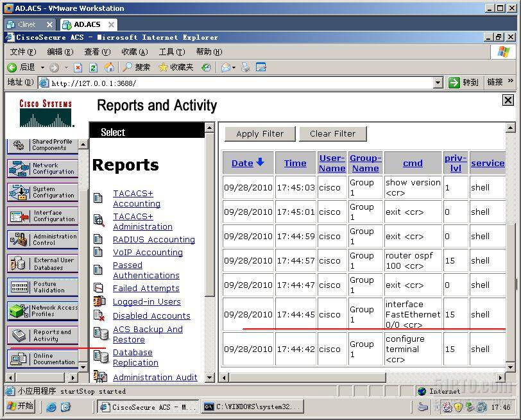The height and width of the screenshot is (420, 521).
Task: Click the 转到 (Go) button
Action: (463, 82)
